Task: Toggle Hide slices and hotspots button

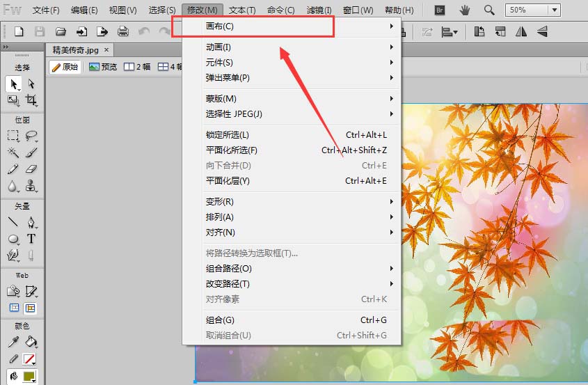Action: click(14, 308)
